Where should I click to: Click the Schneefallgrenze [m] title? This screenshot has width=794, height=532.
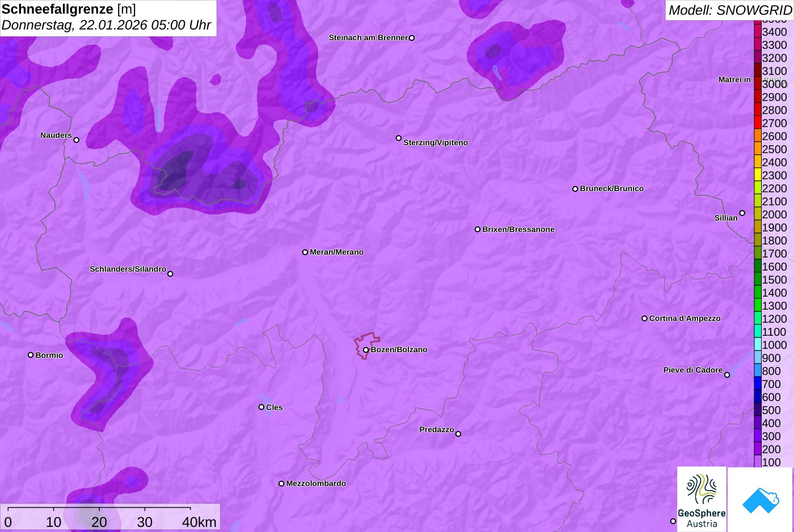(69, 9)
